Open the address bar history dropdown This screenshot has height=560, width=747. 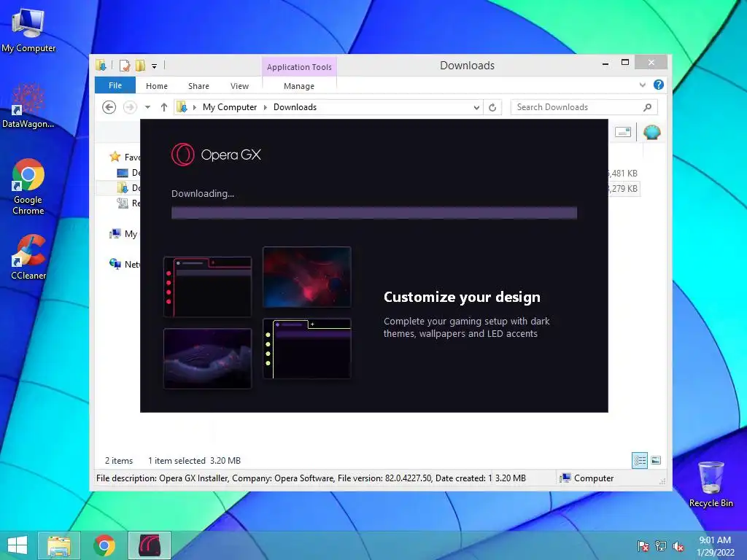coord(476,108)
